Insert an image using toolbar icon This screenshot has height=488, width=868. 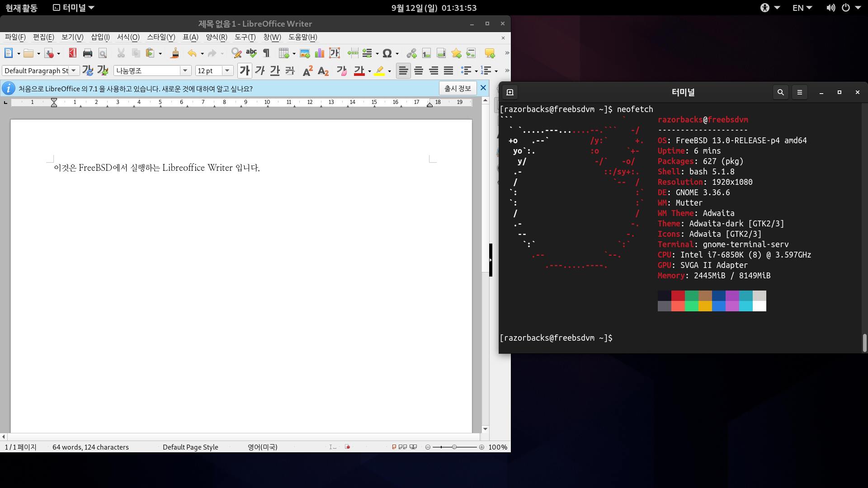305,53
